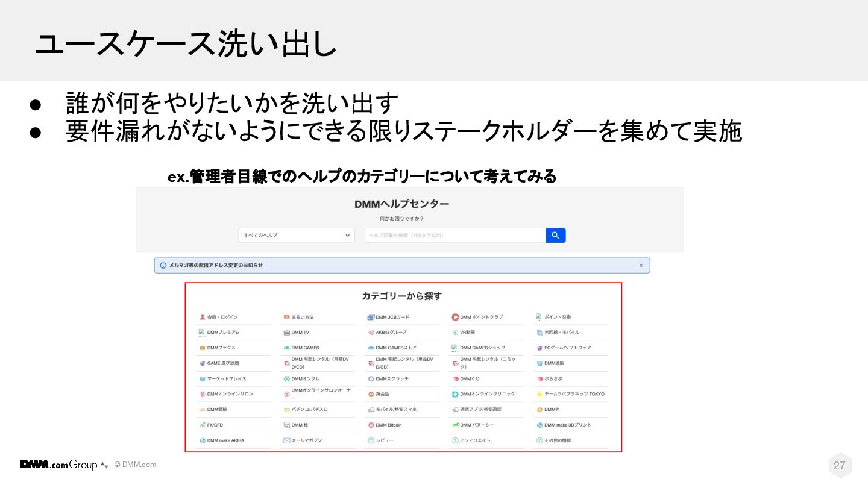
Task: Click the info icon in the notice banner
Action: [x=163, y=266]
